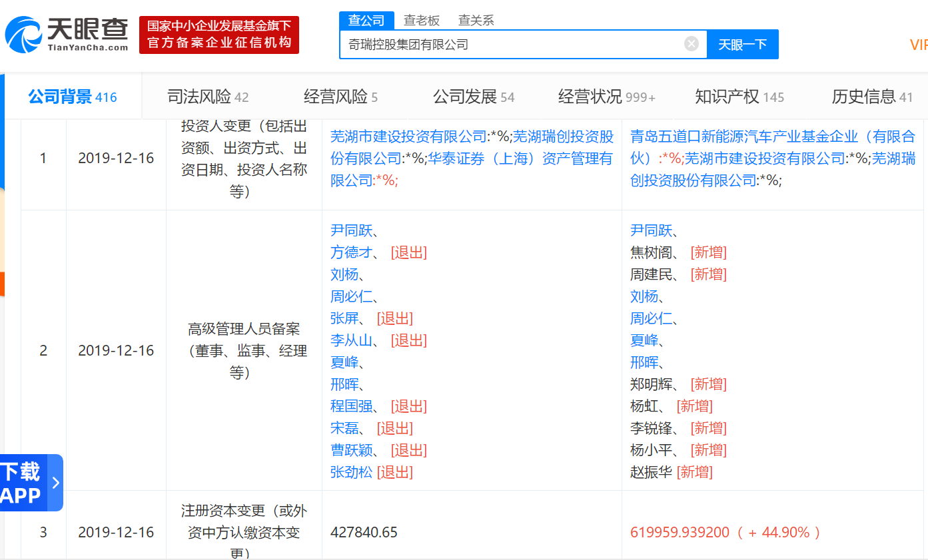928x560 pixels.
Task: Open 尹同跃 profile in before-change list
Action: pos(352,231)
